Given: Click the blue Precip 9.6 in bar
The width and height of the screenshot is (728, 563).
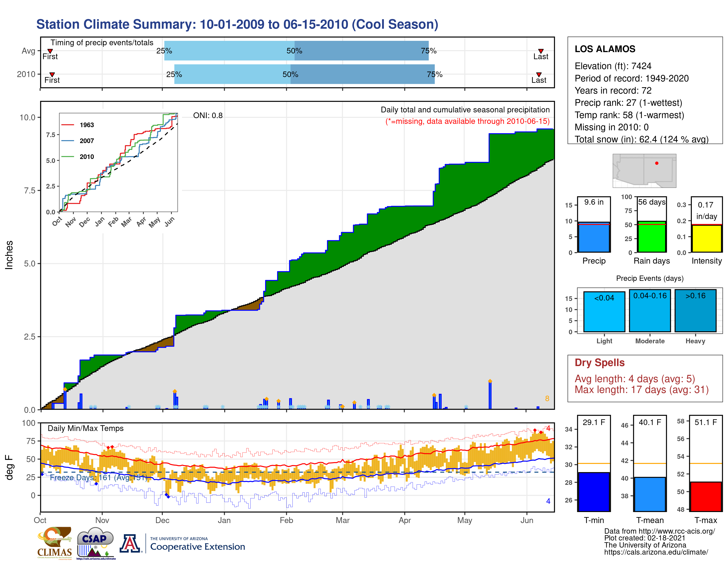Looking at the screenshot, I should tap(594, 237).
